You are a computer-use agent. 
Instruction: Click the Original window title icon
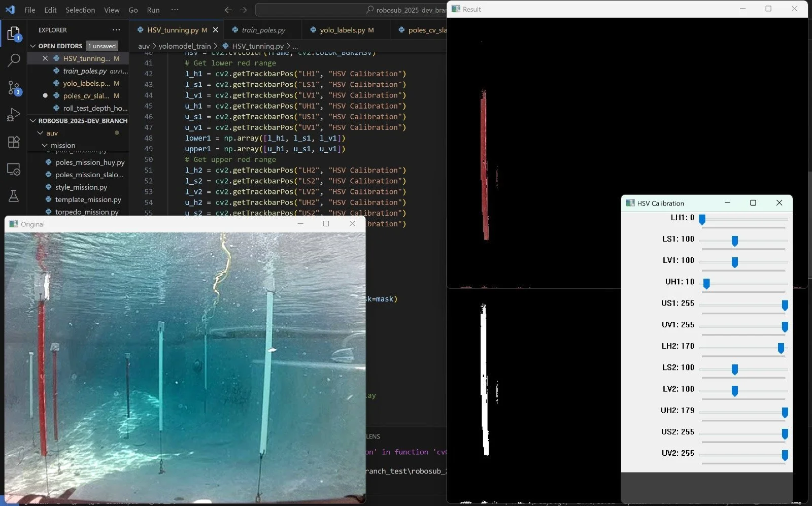tap(14, 224)
